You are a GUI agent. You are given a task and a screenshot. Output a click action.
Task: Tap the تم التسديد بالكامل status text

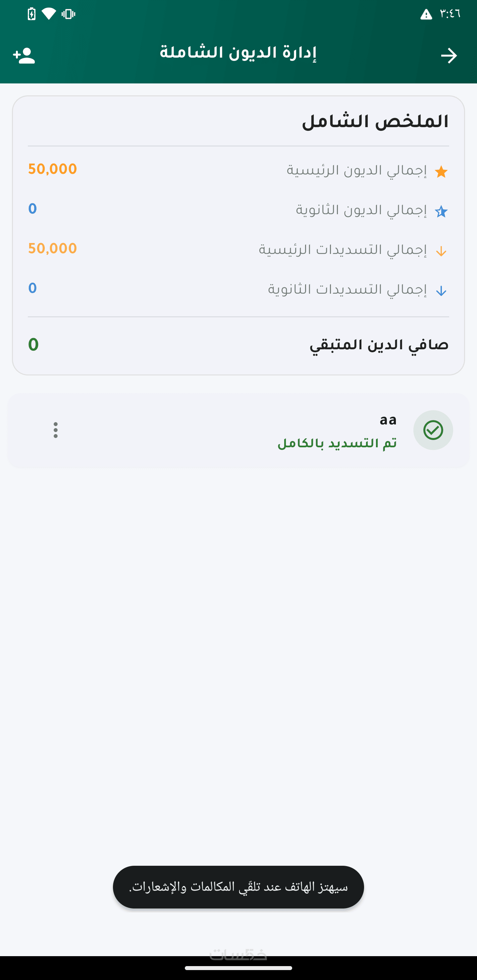(337, 443)
